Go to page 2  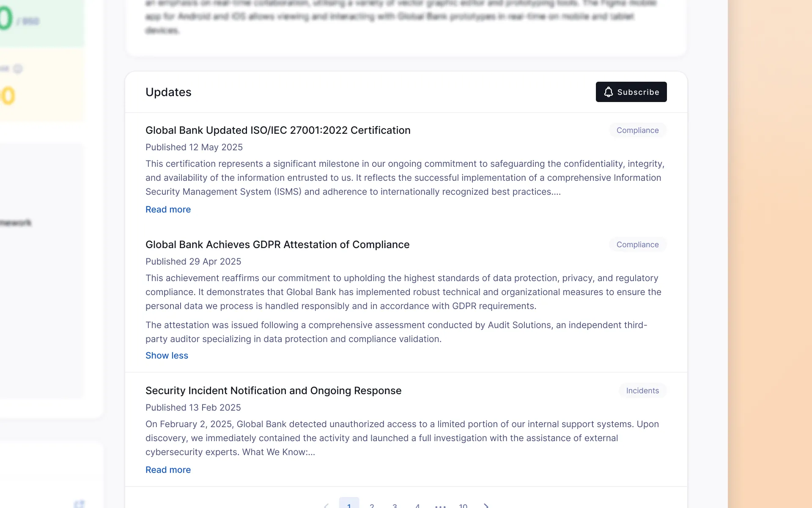tap(372, 505)
